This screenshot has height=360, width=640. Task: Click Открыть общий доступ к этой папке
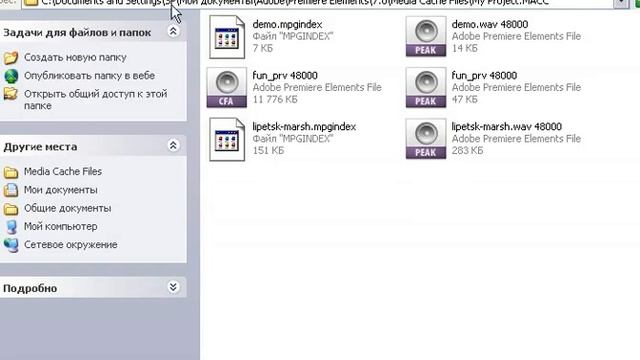[x=96, y=100]
